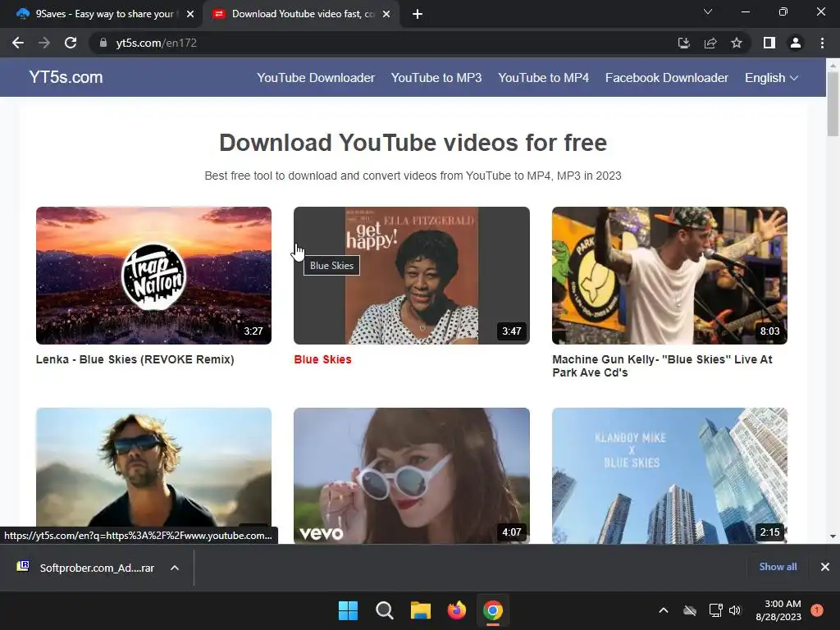Open Facebook Downloader menu link
840x630 pixels.
pyautogui.click(x=666, y=78)
